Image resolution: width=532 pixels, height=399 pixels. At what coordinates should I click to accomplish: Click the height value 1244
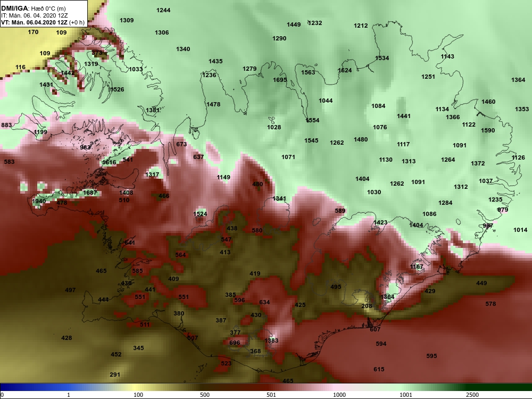pos(163,10)
